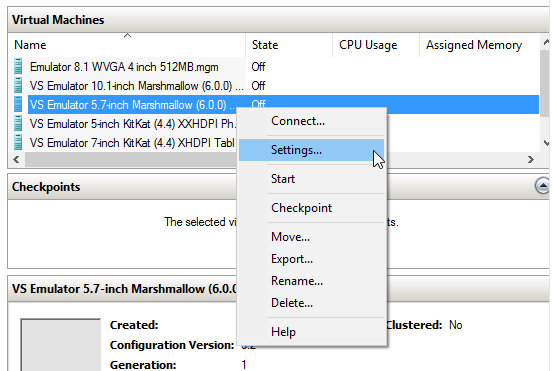Image resolution: width=553 pixels, height=371 pixels.
Task: Click the down arrow of the VM list scrollbar
Action: [x=546, y=143]
